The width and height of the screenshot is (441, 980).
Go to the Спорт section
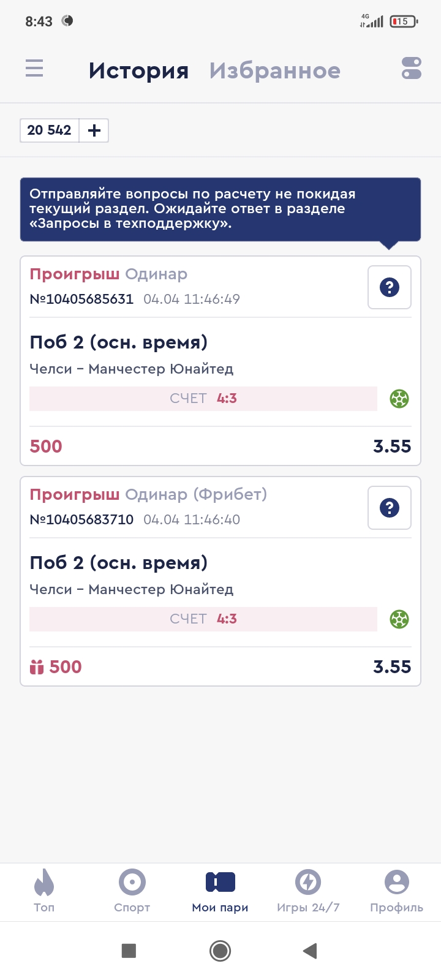(132, 891)
